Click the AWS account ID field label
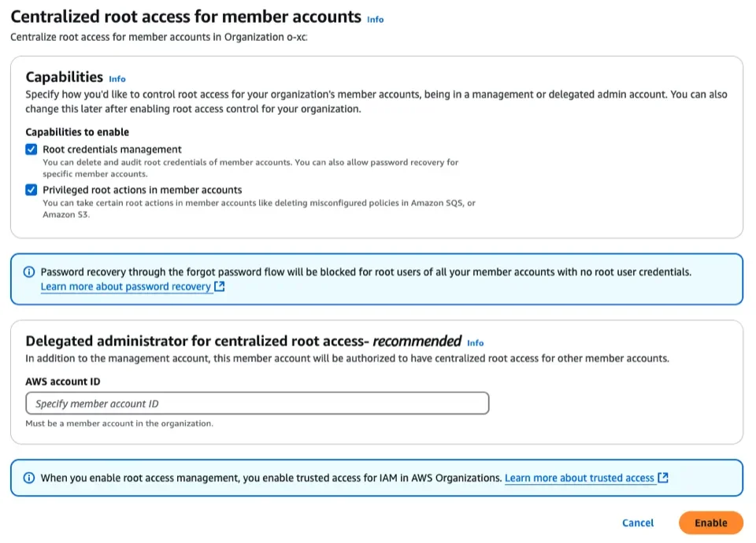Viewport: 756px width, 543px height. (x=63, y=382)
